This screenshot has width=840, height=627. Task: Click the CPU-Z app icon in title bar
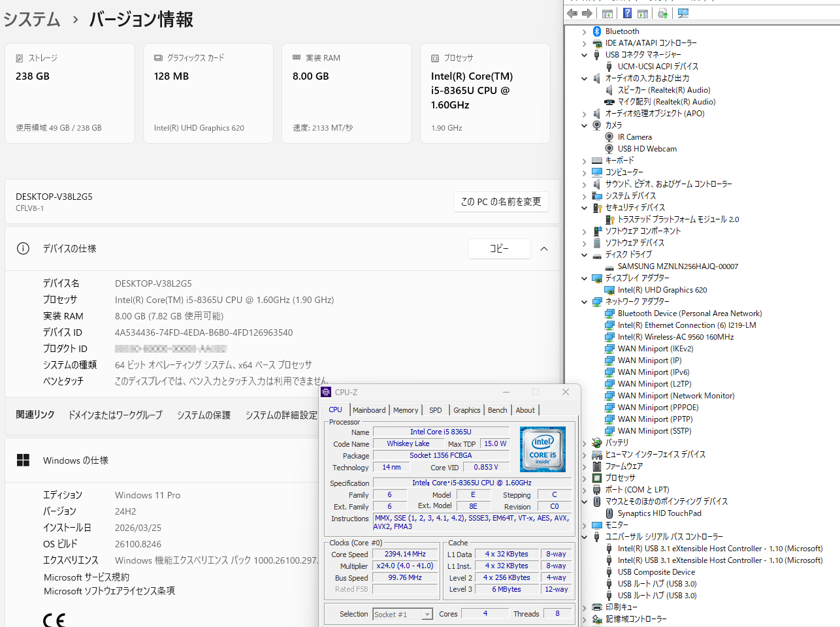pos(327,392)
